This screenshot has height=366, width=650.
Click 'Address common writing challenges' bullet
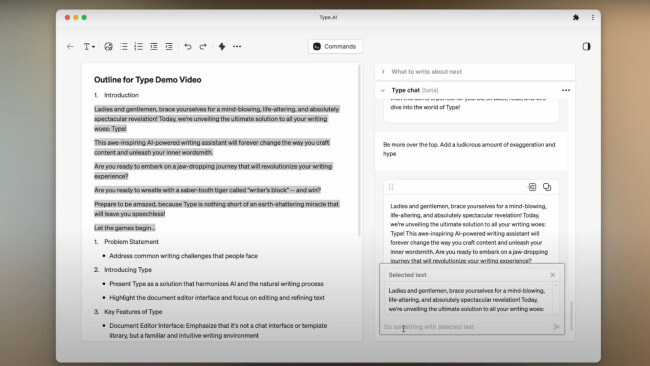coord(184,256)
